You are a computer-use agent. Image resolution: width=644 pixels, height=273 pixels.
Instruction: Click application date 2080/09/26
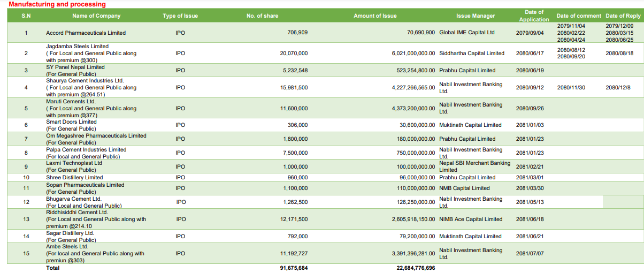click(x=530, y=108)
